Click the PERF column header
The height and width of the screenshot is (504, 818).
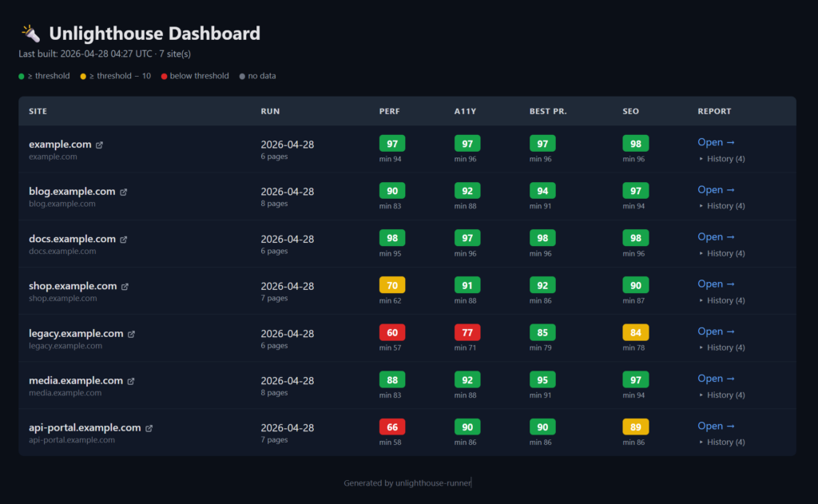pos(390,111)
